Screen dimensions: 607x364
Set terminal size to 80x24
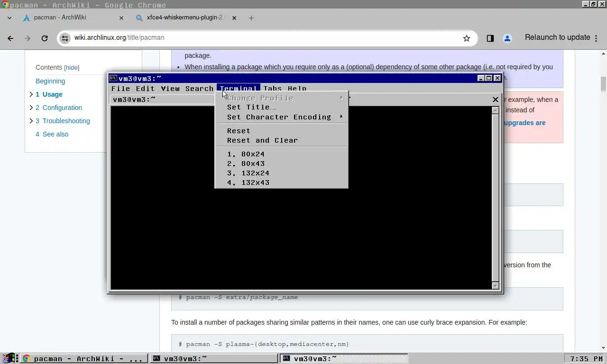[x=281, y=154]
